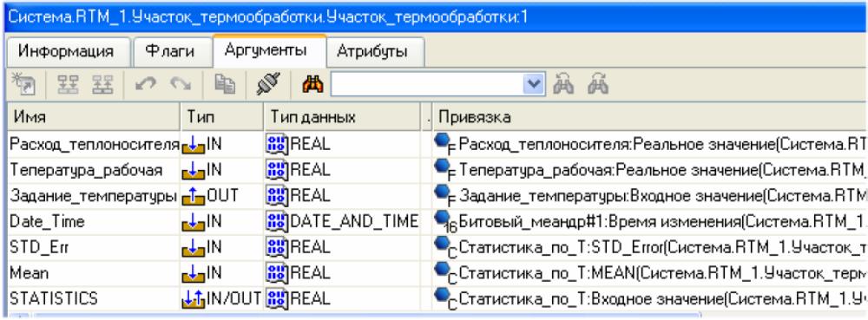Click the blue channel icon before Битовый_меандр#1
The width and height of the screenshot is (868, 320).
[444, 223]
